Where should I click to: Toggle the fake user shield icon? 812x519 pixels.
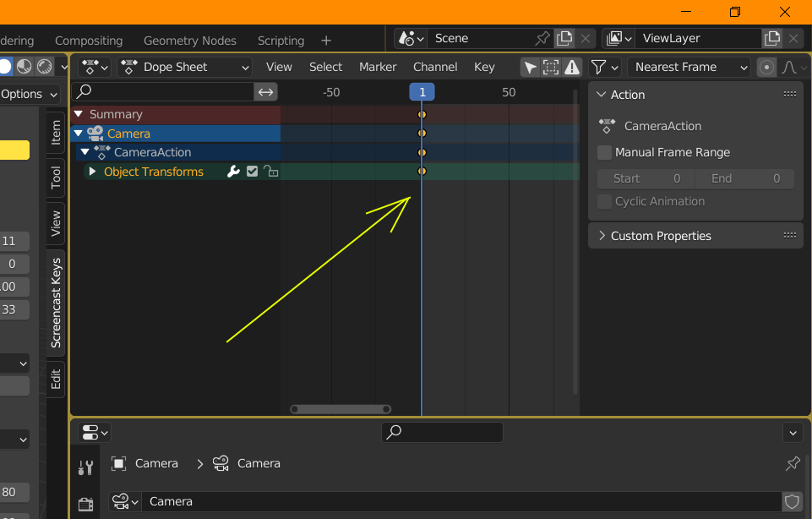(792, 501)
